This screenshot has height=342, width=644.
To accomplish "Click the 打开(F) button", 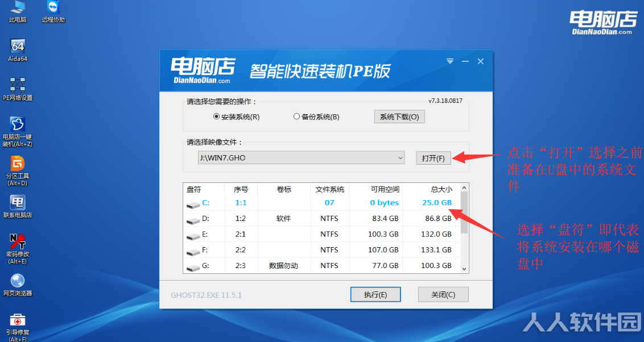I will 434,158.
